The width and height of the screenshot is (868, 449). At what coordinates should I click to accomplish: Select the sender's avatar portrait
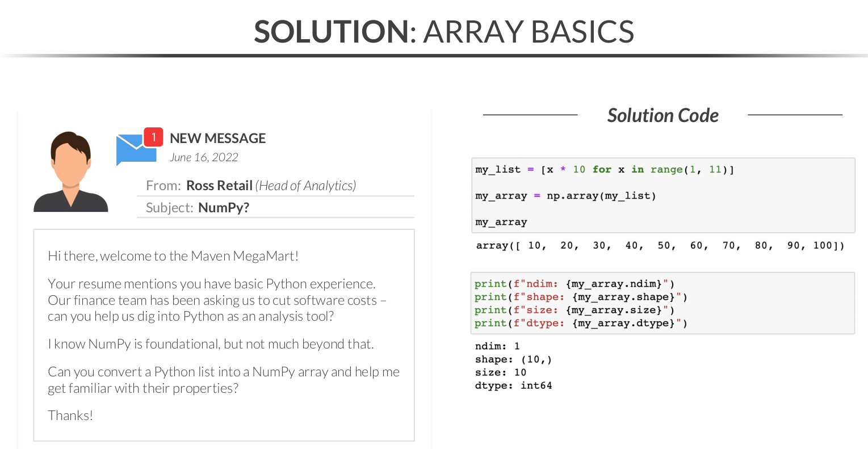[70, 172]
